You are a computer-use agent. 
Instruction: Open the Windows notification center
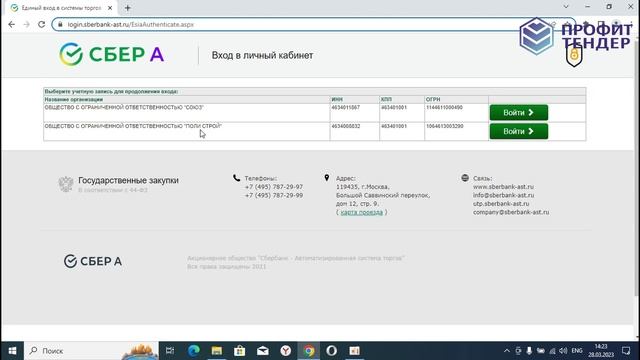coord(626,351)
